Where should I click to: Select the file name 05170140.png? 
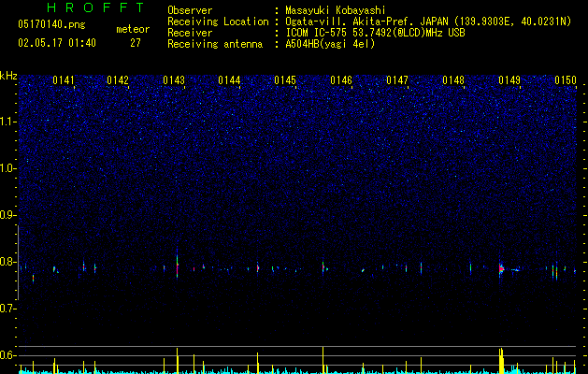coord(51,24)
